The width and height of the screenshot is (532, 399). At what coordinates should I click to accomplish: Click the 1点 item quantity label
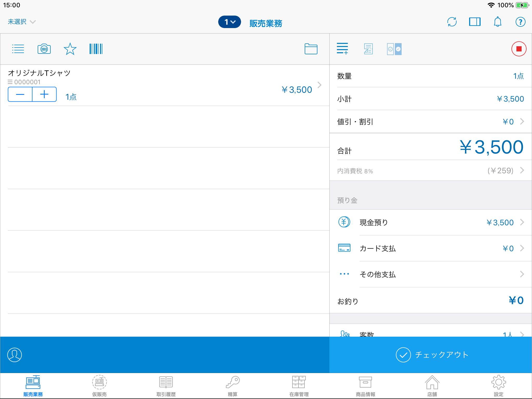71,97
